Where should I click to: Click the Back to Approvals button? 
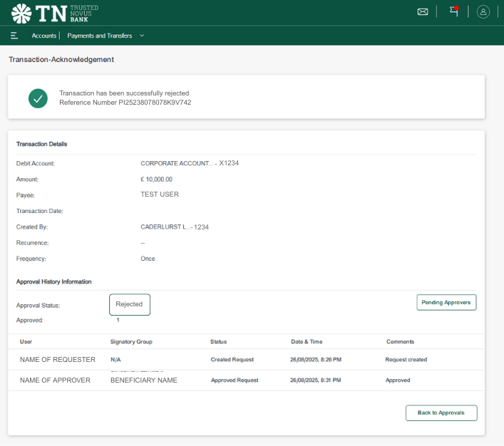pyautogui.click(x=441, y=413)
